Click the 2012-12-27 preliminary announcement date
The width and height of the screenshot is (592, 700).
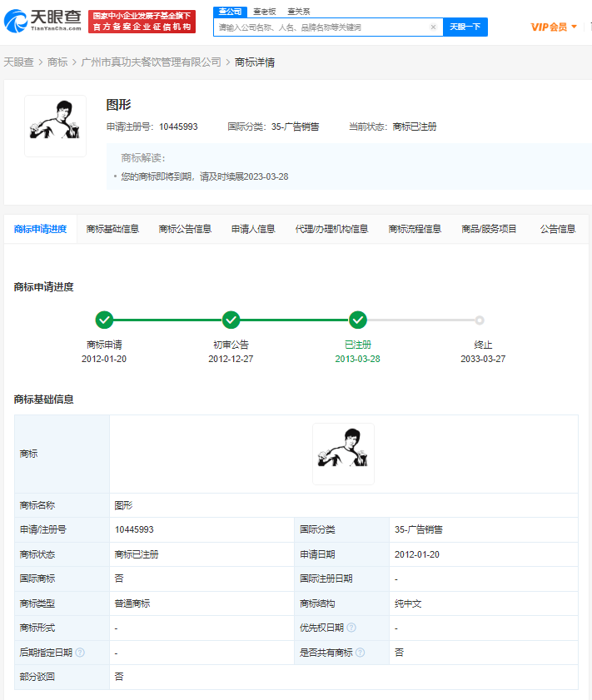[231, 359]
